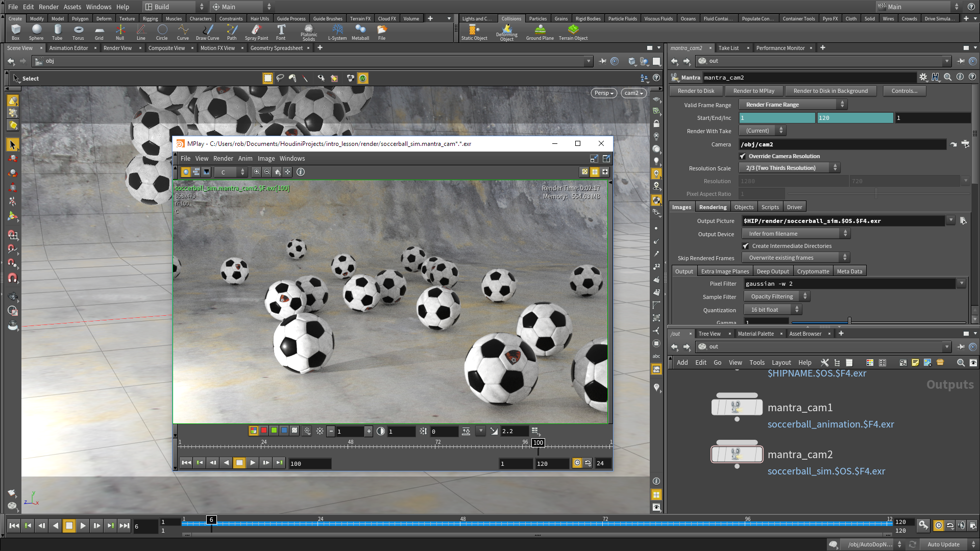This screenshot has height=551, width=980.
Task: Open the Render menu in MPlay
Action: [x=223, y=159]
